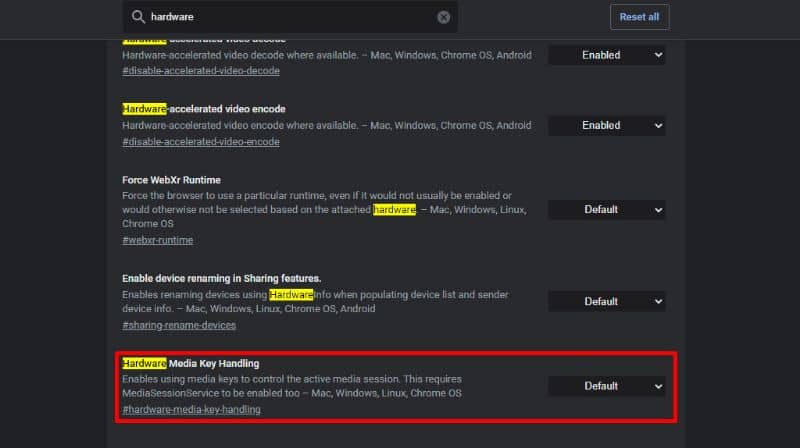Click the #hardware-media-key-handling link
The height and width of the screenshot is (448, 800).
191,410
